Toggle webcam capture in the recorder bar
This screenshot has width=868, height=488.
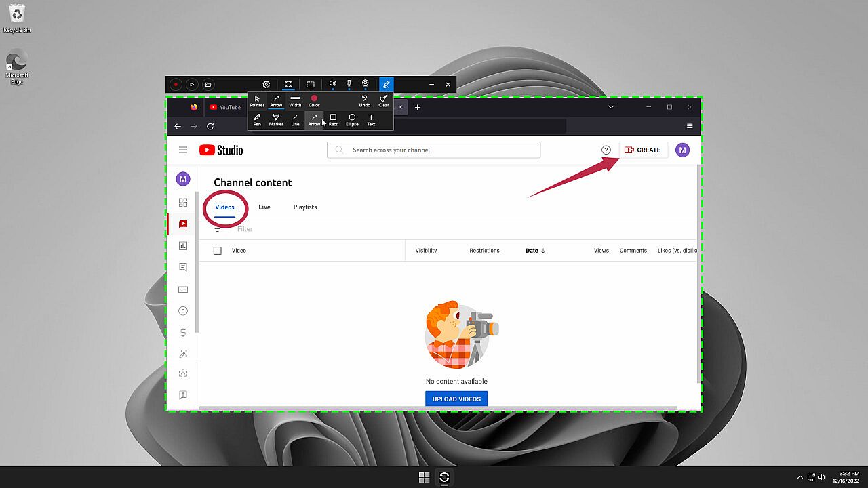(365, 84)
